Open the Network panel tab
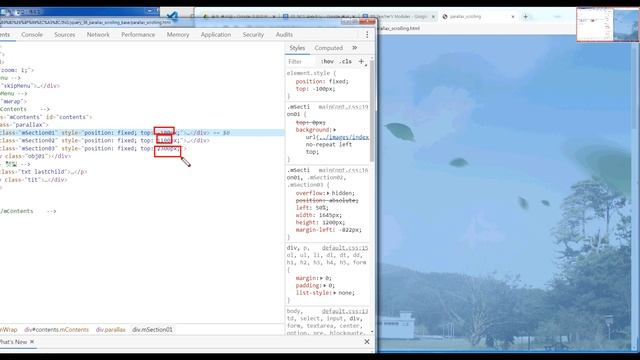 (x=98, y=35)
